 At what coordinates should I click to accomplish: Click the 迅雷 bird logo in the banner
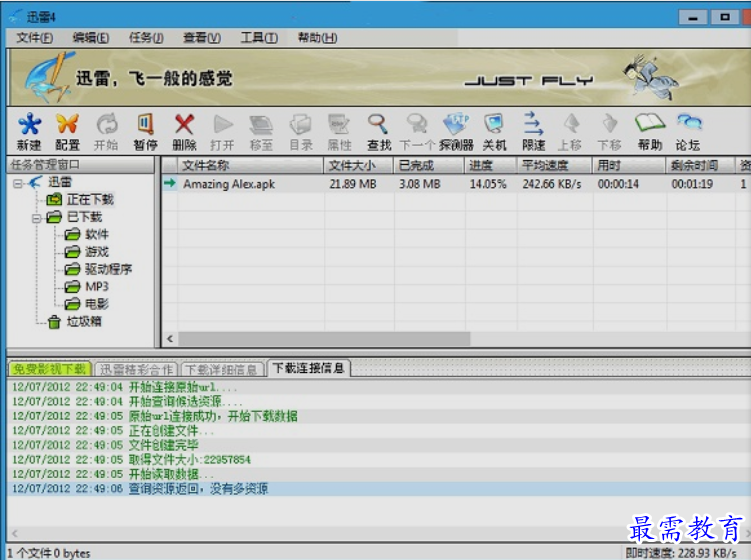point(48,78)
